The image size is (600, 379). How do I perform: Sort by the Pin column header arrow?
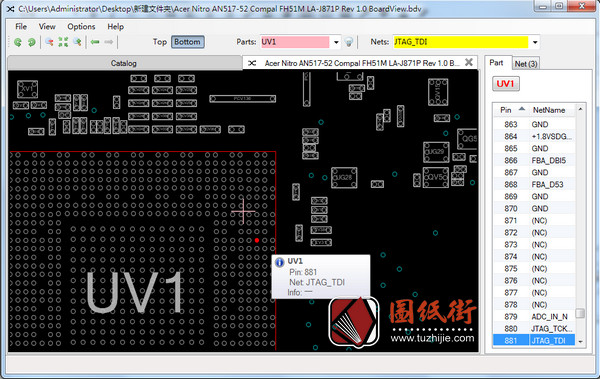pos(522,109)
